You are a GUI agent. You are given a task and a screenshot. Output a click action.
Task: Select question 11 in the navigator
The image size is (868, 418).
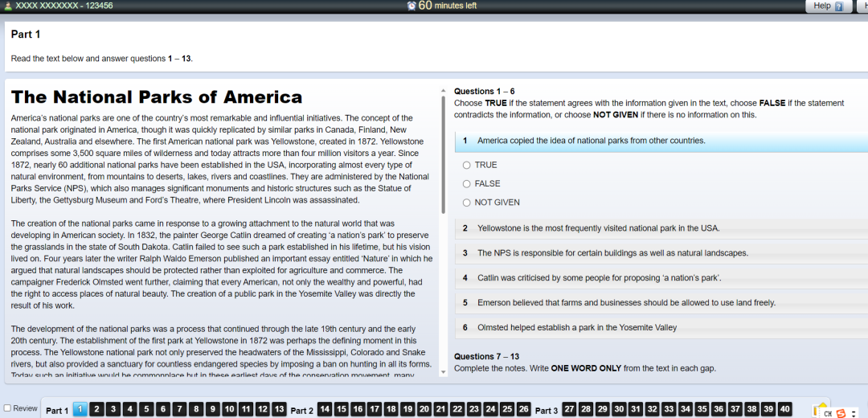247,410
